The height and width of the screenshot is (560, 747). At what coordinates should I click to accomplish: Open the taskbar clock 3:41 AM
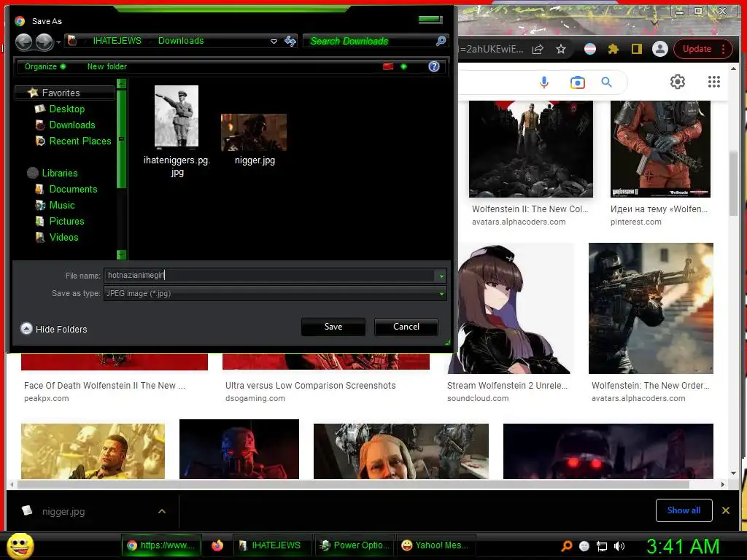(x=683, y=546)
